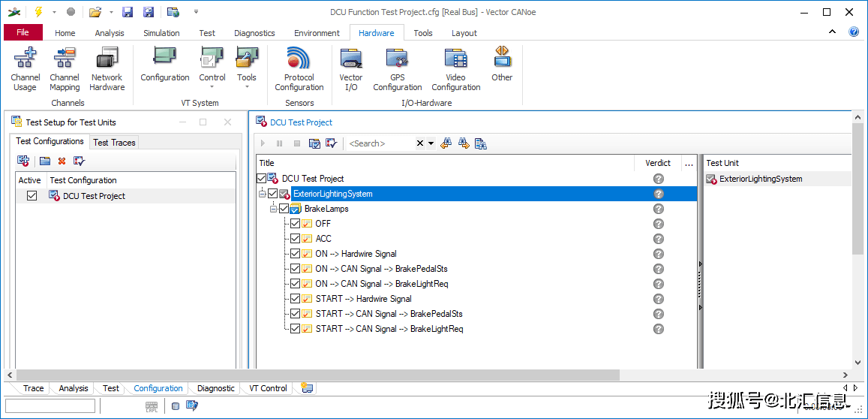Open Channel Mapping

pyautogui.click(x=65, y=70)
